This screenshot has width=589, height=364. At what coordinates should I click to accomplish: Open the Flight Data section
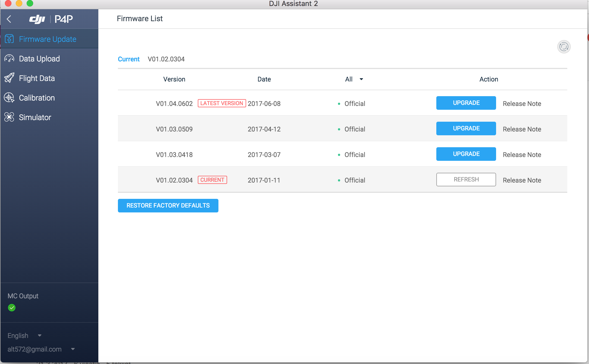49,78
